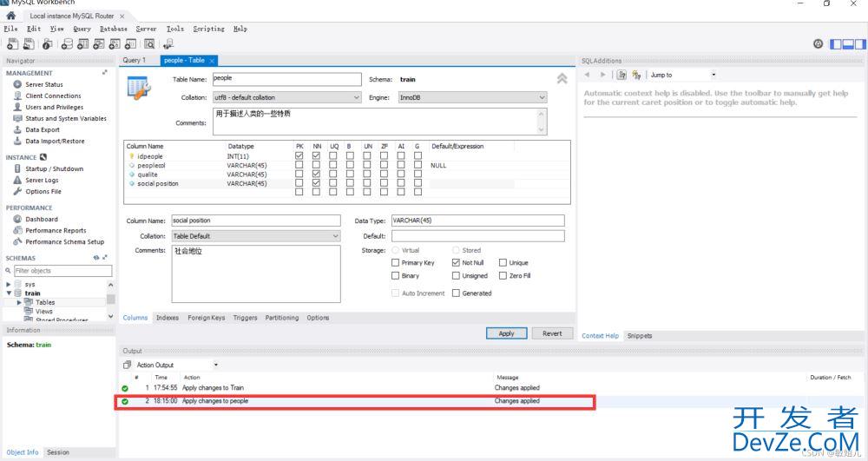Viewport: 868px width, 461px height.
Task: Create new function toolbar icon
Action: tap(131, 43)
